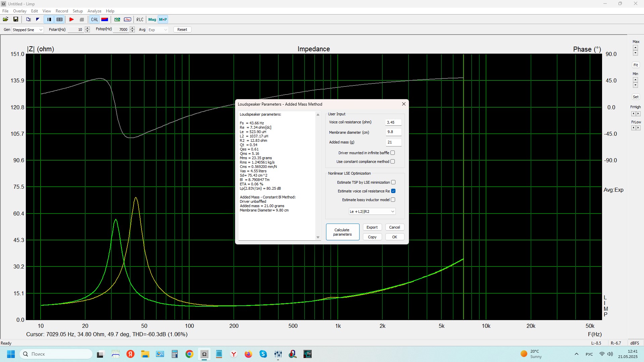Uncheck Estimate voice coil resistance Re

pos(393,191)
